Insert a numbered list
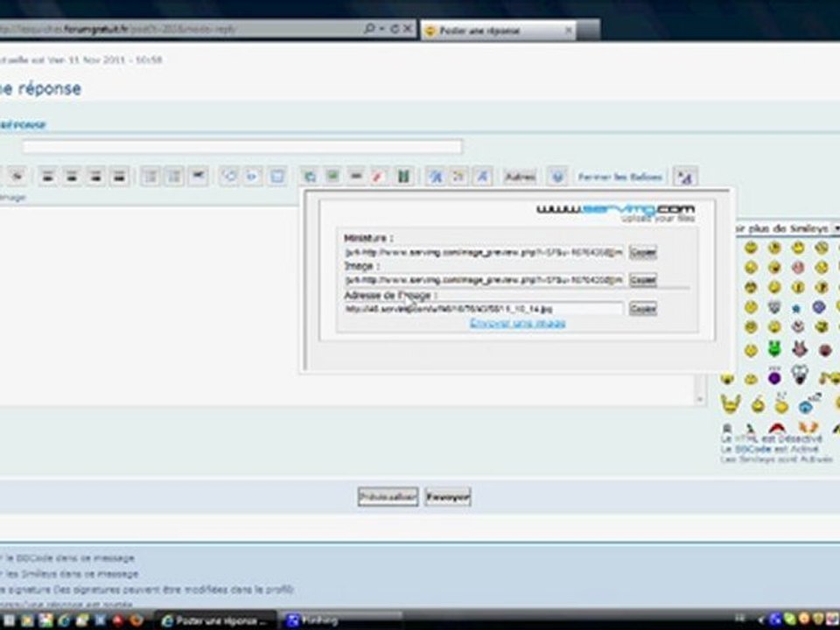The width and height of the screenshot is (840, 630). (x=175, y=176)
